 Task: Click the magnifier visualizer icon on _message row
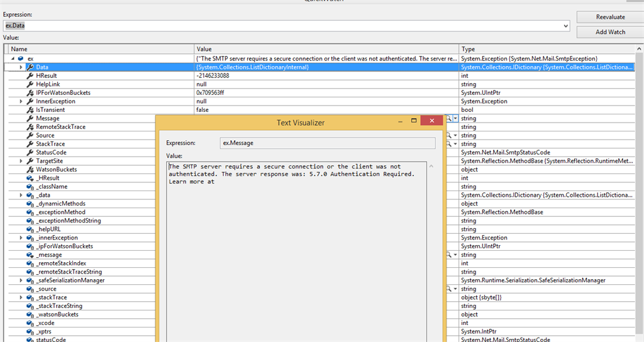point(449,255)
